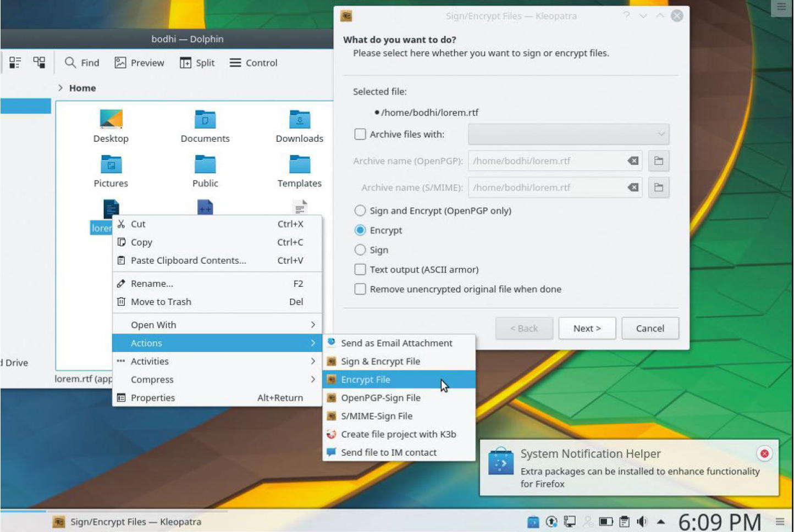Browse folder for OpenPGP archive name
Viewport: 794px width, 532px height.
[x=658, y=160]
